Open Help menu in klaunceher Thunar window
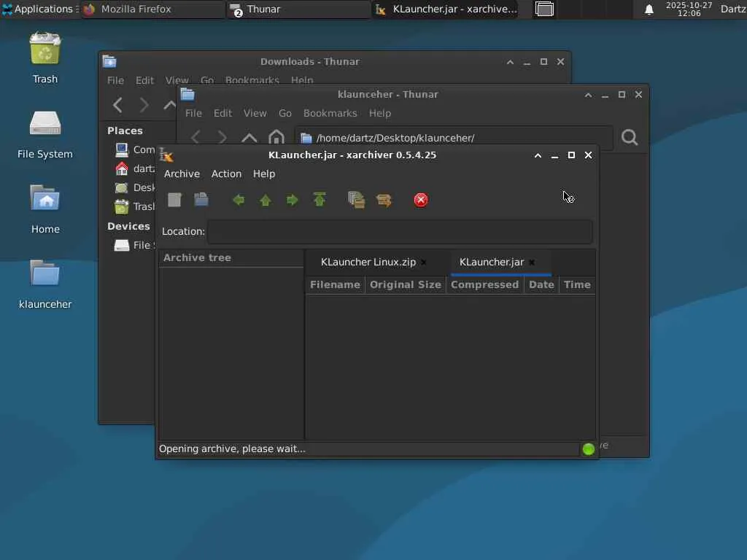The height and width of the screenshot is (560, 747). (379, 113)
